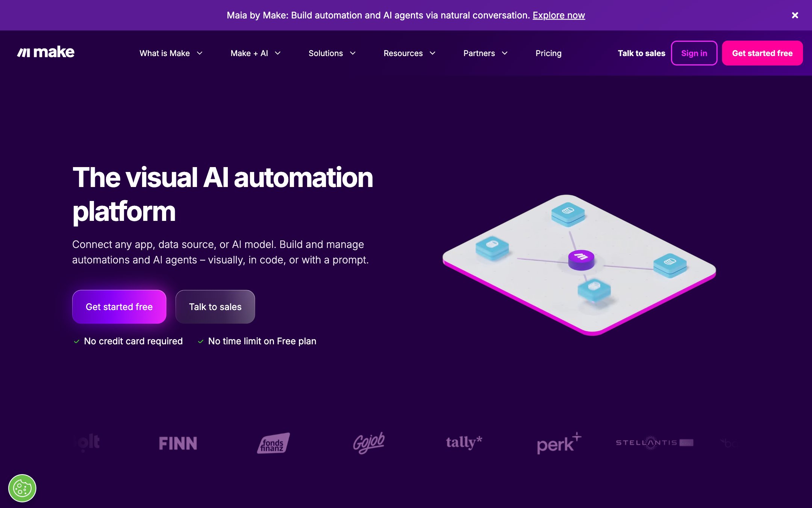
Task: Click 'No time limit on Free plan' text
Action: pyautogui.click(x=262, y=341)
